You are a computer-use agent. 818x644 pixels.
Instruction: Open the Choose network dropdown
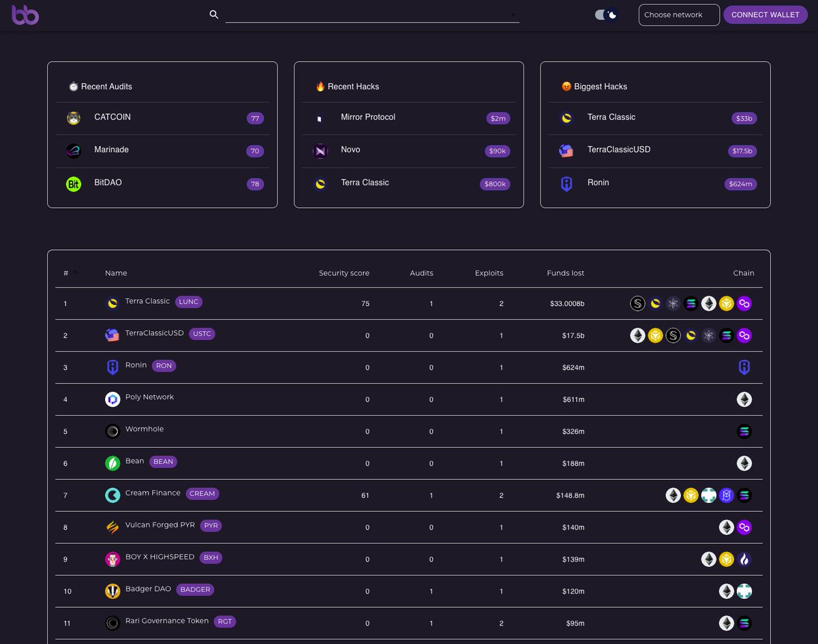point(679,15)
